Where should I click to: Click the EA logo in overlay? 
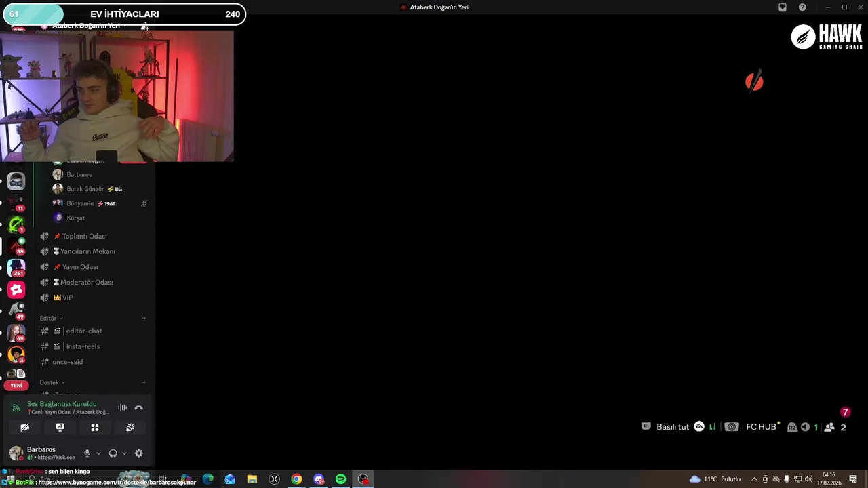[699, 426]
